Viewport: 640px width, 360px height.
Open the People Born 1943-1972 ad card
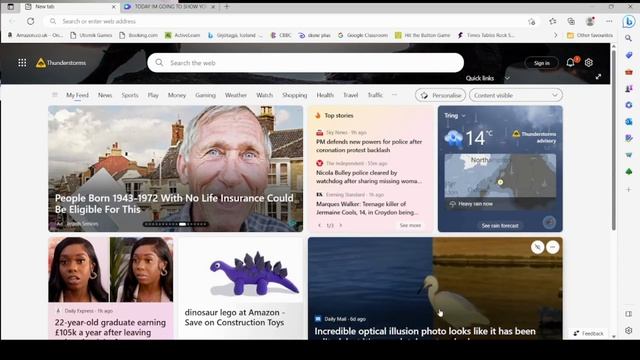176,169
